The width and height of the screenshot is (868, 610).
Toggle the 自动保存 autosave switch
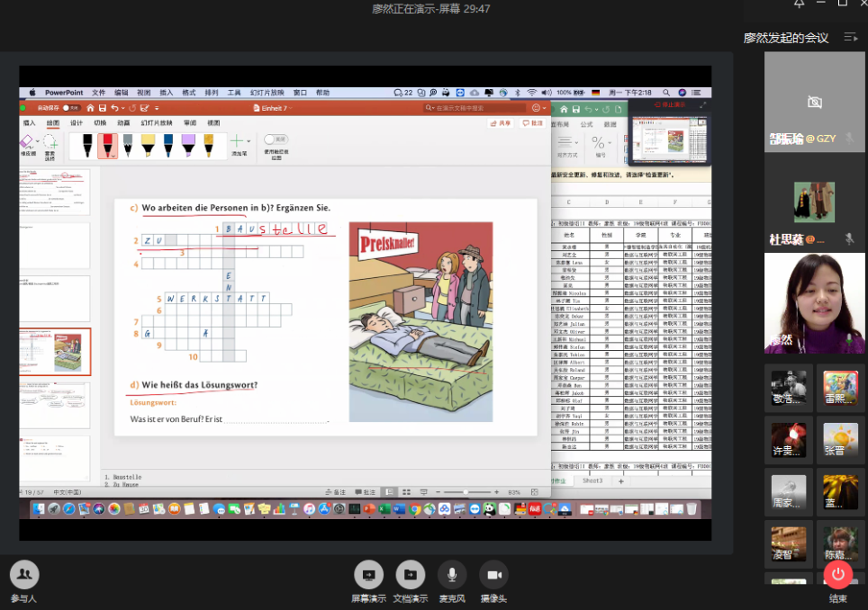(x=71, y=108)
